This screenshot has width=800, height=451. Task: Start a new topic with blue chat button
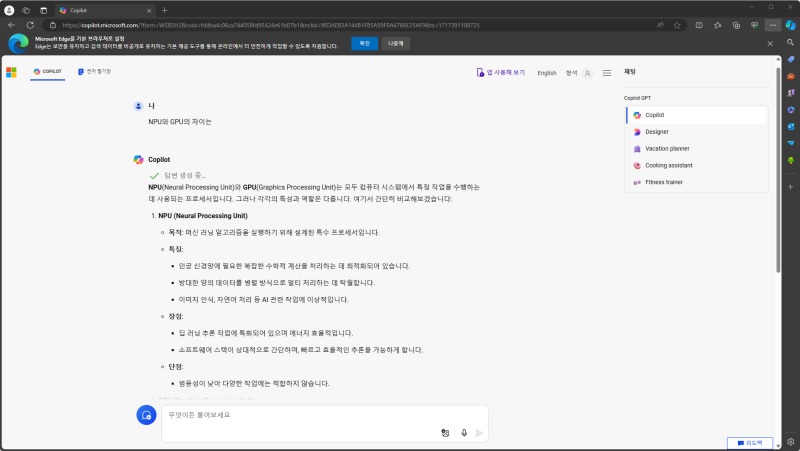pyautogui.click(x=146, y=415)
